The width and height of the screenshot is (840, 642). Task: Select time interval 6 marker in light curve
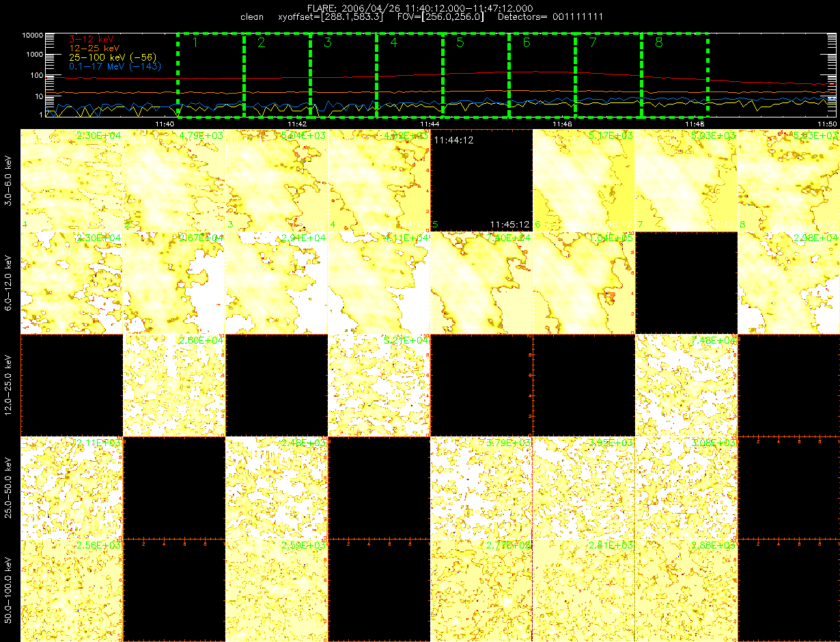coord(526,43)
